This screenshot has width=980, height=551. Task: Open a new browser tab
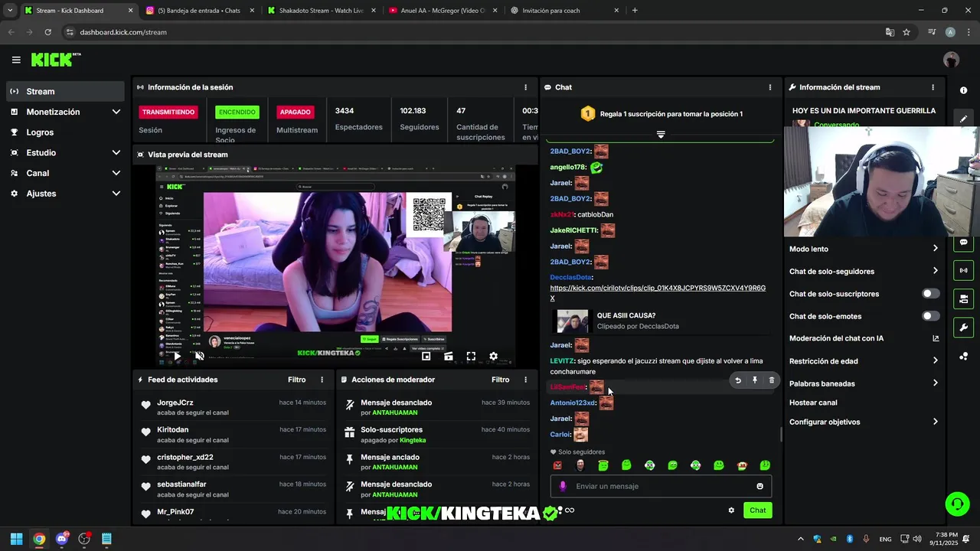point(635,11)
